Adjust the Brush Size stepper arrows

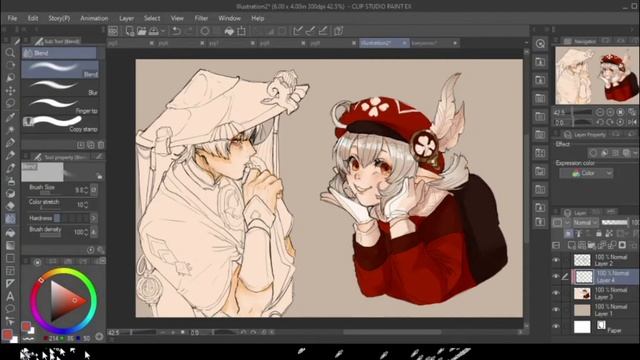click(86, 190)
